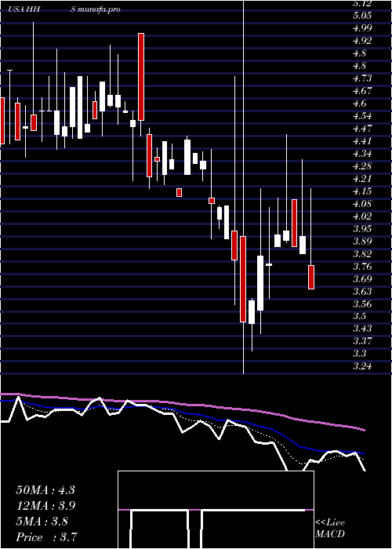The height and width of the screenshot is (549, 392).
Task: Click the 3.82 price label
Action: point(362,254)
